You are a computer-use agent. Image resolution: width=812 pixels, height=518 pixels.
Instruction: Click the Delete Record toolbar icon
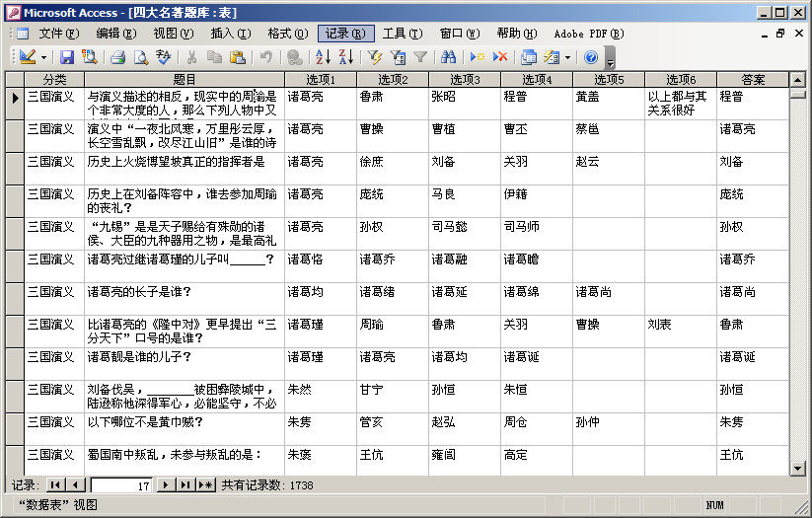(x=500, y=56)
